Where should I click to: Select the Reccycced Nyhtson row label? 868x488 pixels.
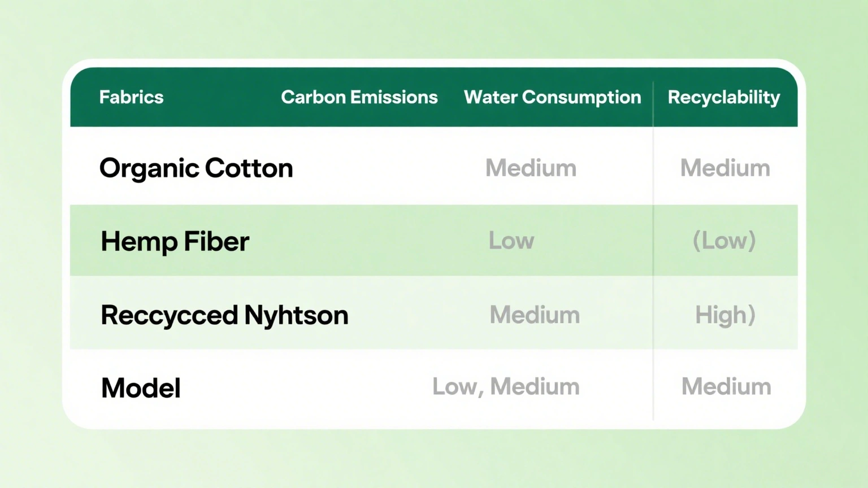(x=224, y=315)
